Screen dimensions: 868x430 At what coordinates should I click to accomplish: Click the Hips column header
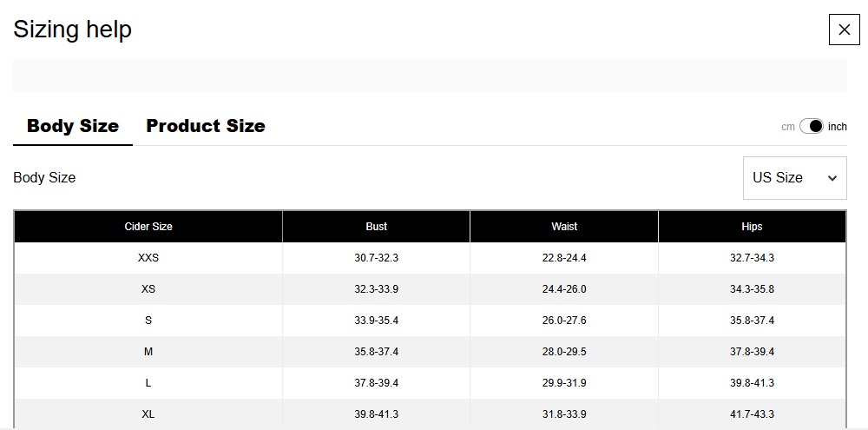point(752,226)
